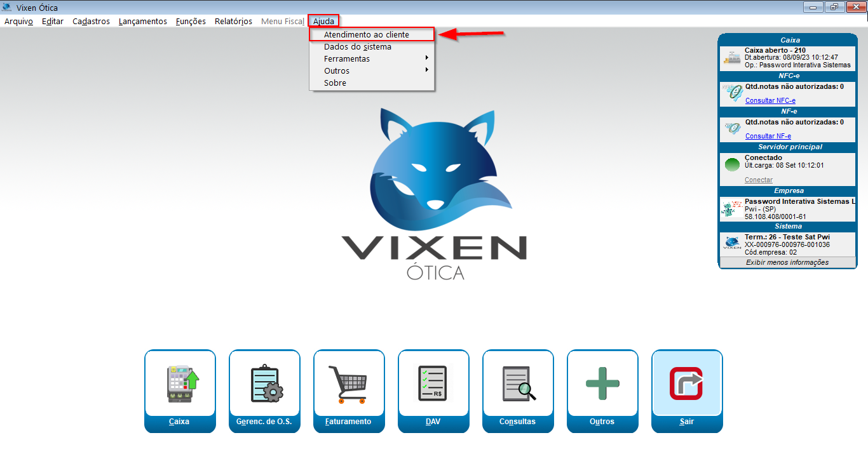Click the green connected status indicator
The width and height of the screenshot is (868, 454).
click(x=732, y=164)
